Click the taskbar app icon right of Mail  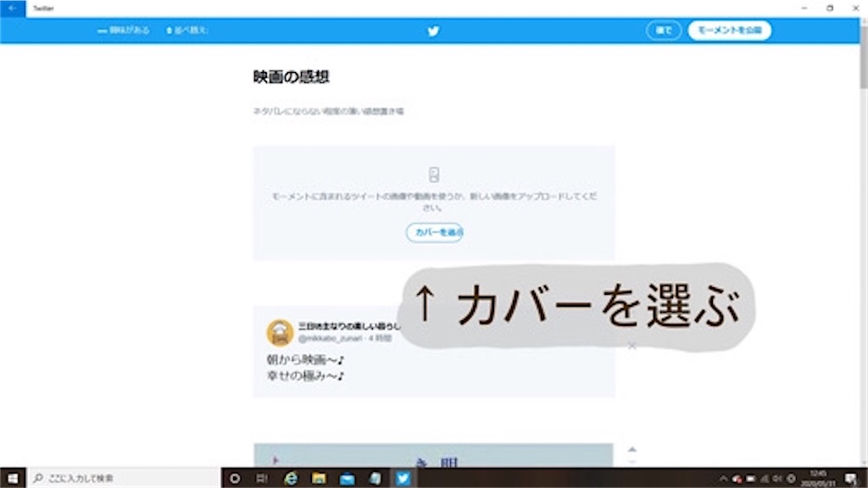(376, 478)
